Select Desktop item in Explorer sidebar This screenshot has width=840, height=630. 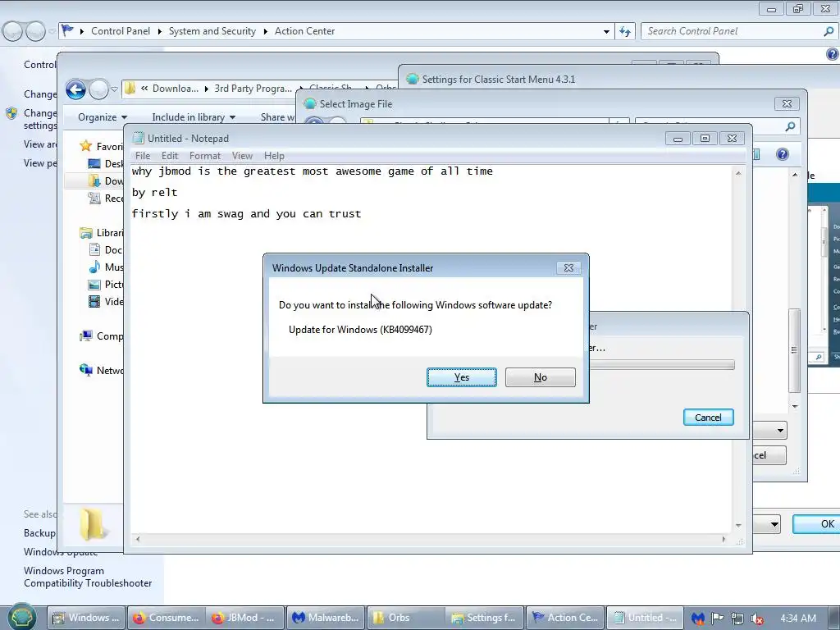(107, 164)
